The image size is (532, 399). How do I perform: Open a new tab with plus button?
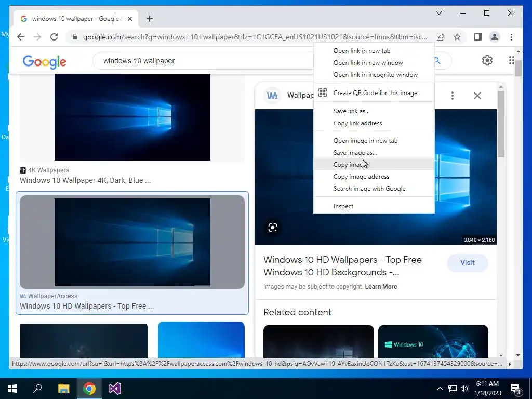(150, 19)
